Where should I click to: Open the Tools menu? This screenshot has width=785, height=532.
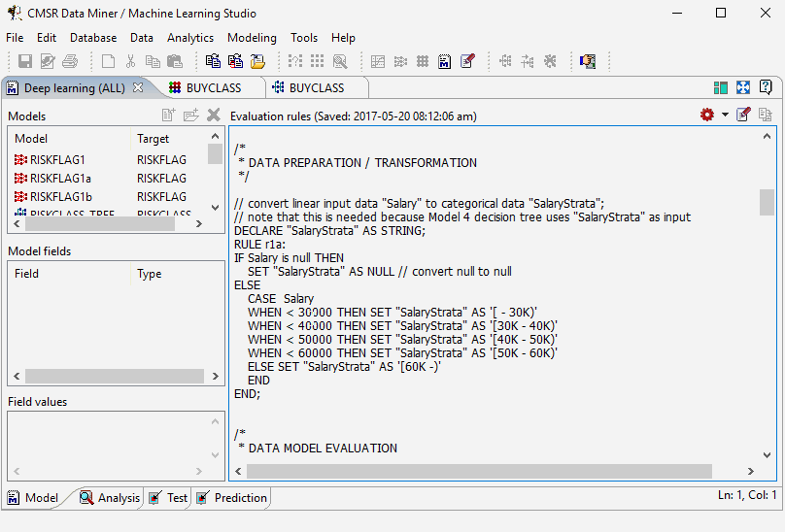304,38
